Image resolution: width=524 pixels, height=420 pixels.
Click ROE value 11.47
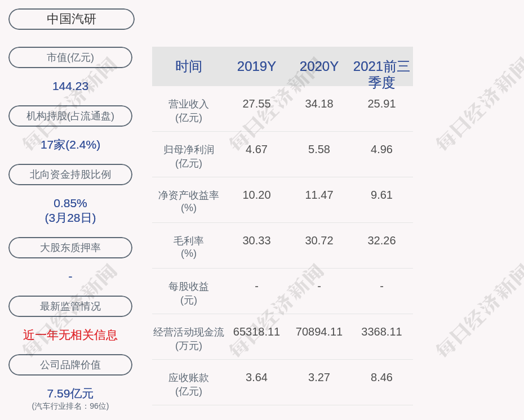coord(319,195)
